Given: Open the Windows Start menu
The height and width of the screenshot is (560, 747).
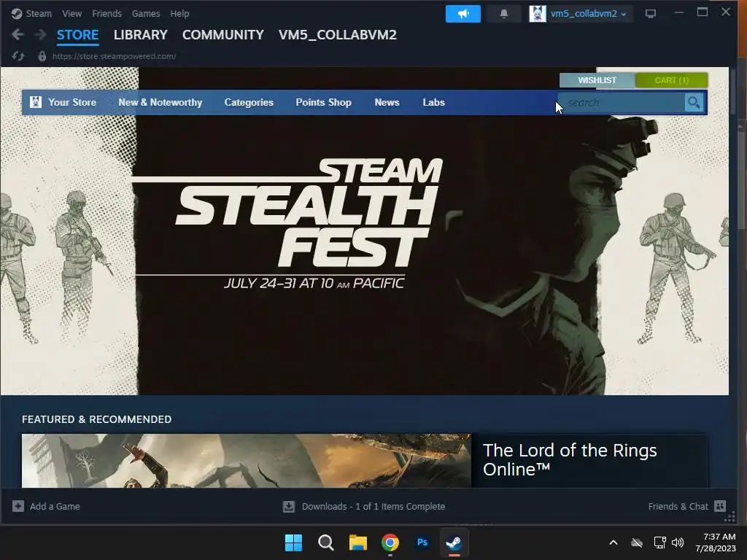Looking at the screenshot, I should tap(293, 542).
